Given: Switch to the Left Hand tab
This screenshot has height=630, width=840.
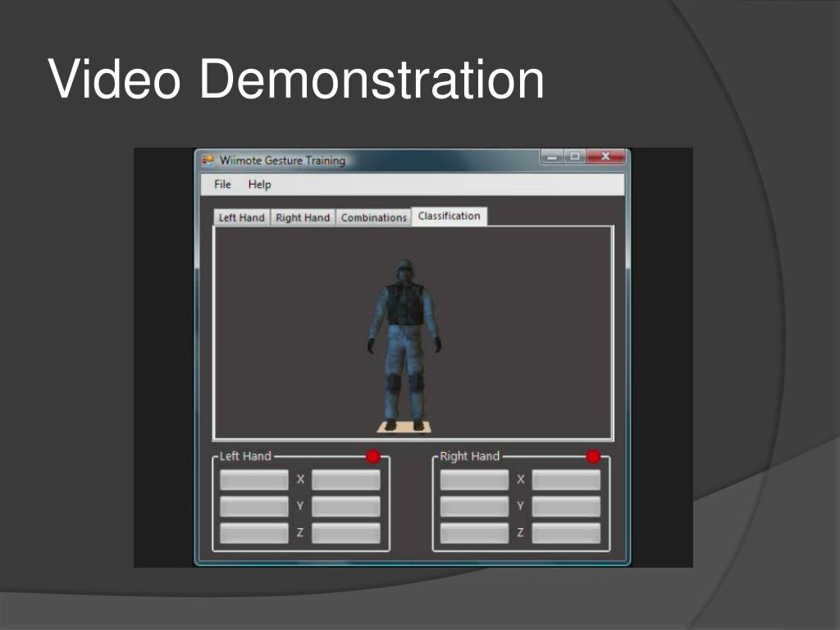Looking at the screenshot, I should tap(241, 217).
